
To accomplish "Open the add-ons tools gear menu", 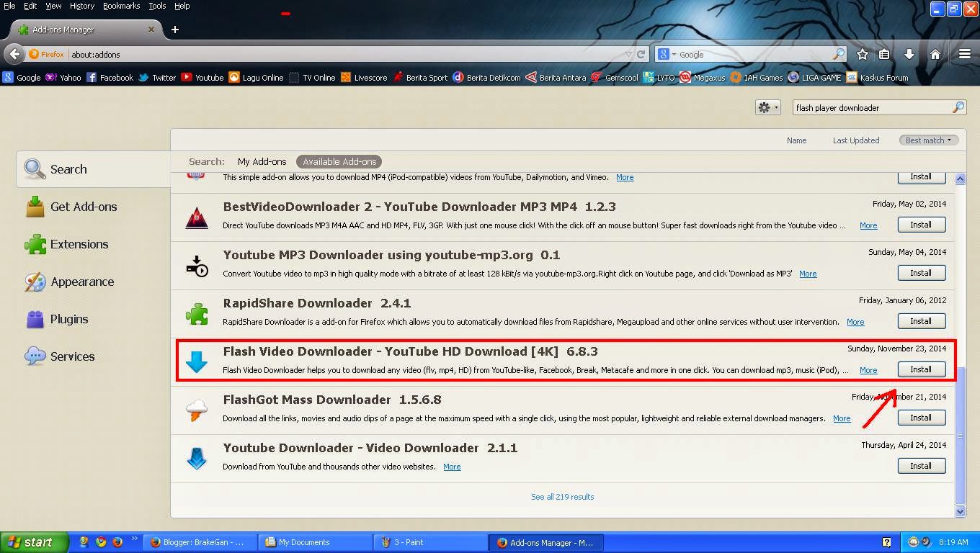I will (x=767, y=107).
